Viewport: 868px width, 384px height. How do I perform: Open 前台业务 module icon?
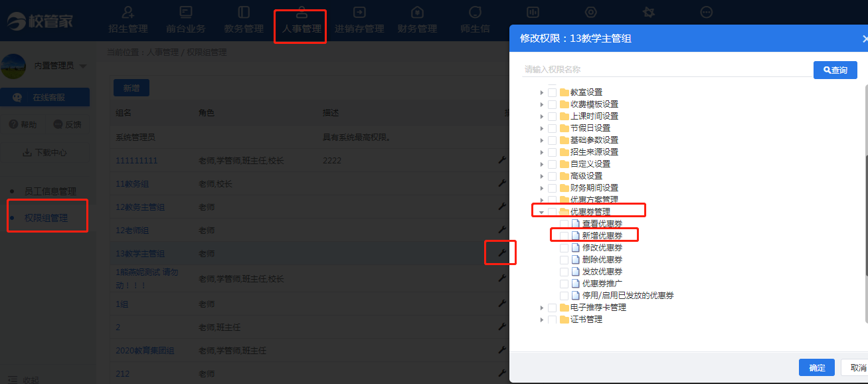[186, 12]
